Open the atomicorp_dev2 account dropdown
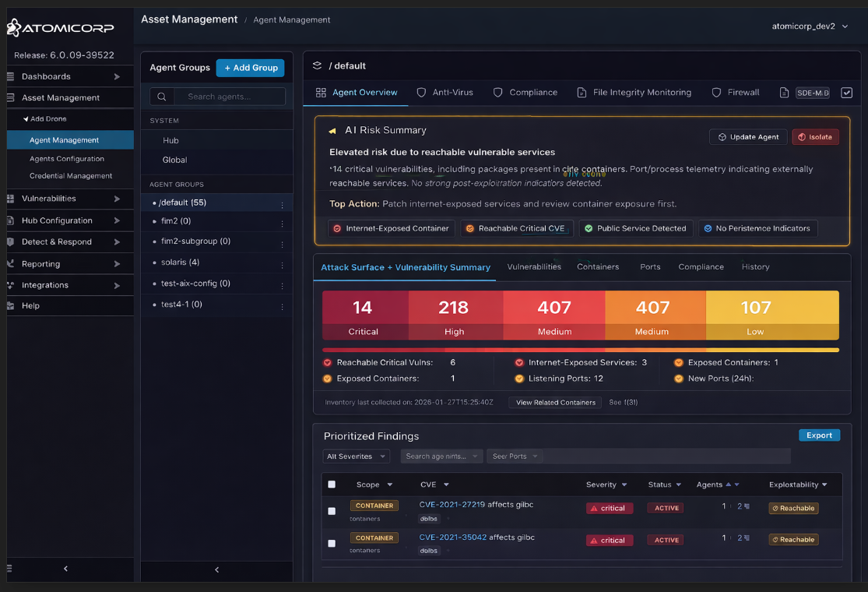The width and height of the screenshot is (868, 592). [810, 26]
